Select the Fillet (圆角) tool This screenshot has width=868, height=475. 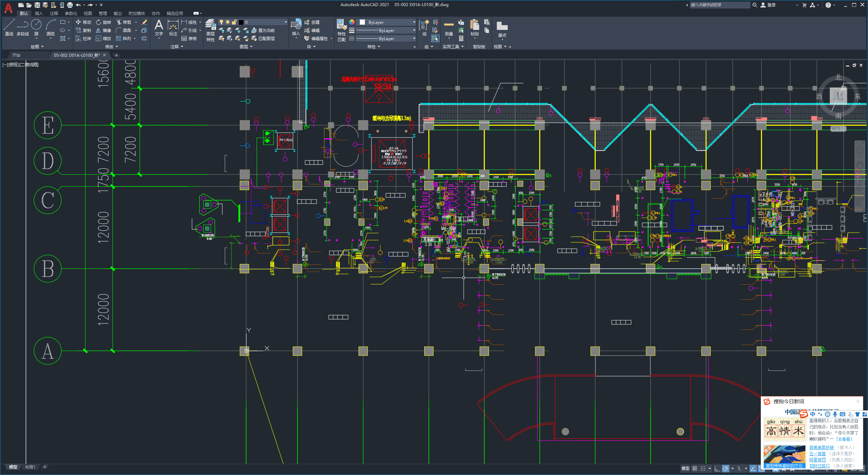tap(124, 30)
